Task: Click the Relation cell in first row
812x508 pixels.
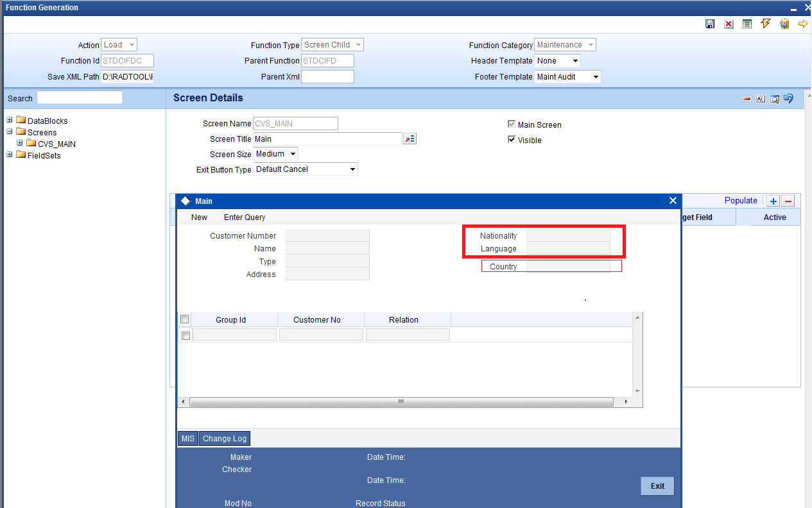Action: tap(408, 334)
